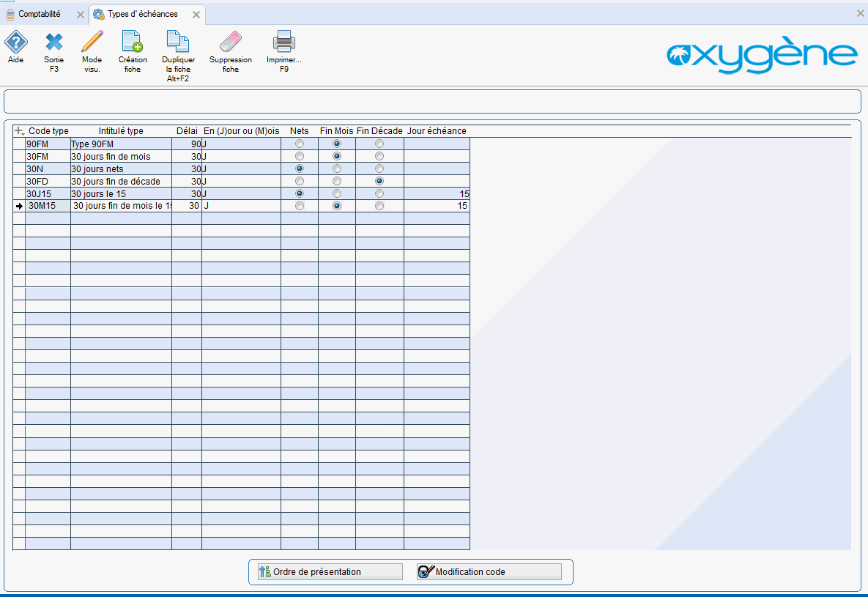Click the Jour échéance cell of 30J15
Viewport: 868px width, 597px height.
click(x=436, y=194)
